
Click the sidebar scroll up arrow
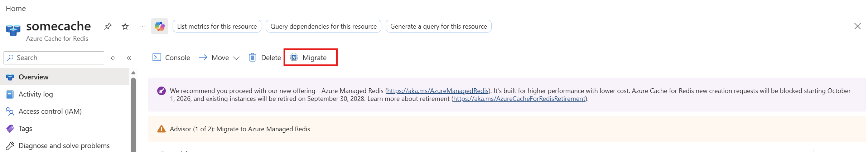[x=133, y=73]
